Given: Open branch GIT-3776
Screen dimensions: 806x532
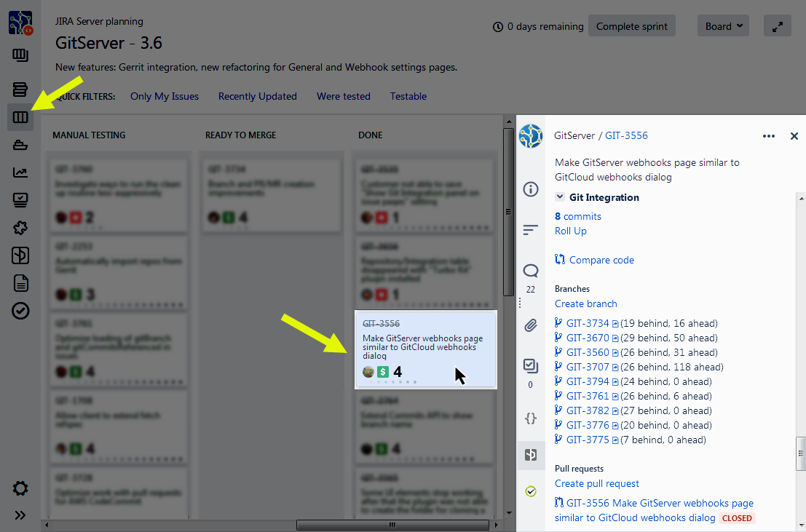Looking at the screenshot, I should pyautogui.click(x=588, y=425).
